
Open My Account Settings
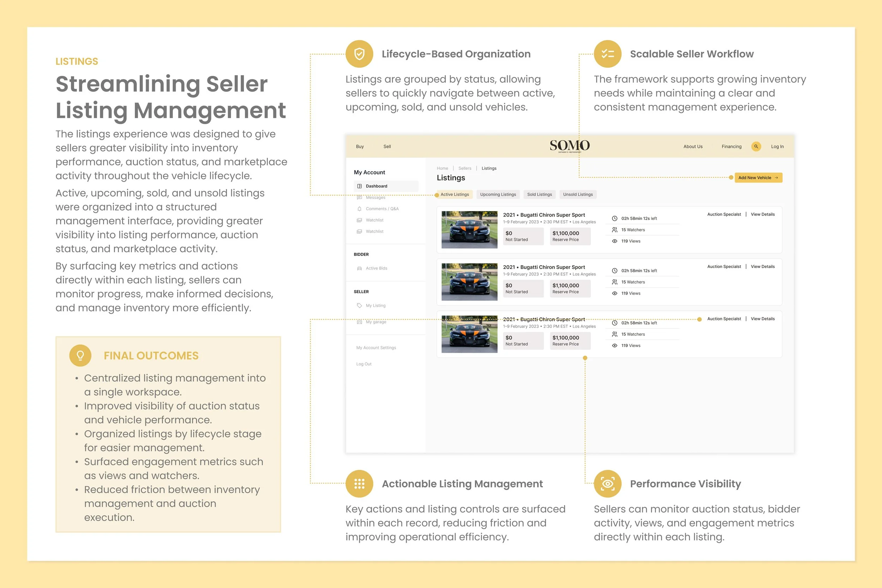pos(376,348)
